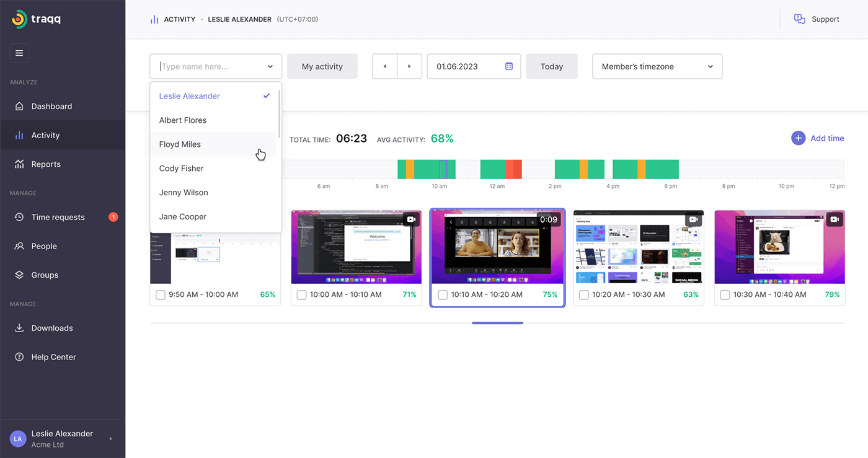The image size is (868, 458).
Task: Click the LA user avatar
Action: 18,439
